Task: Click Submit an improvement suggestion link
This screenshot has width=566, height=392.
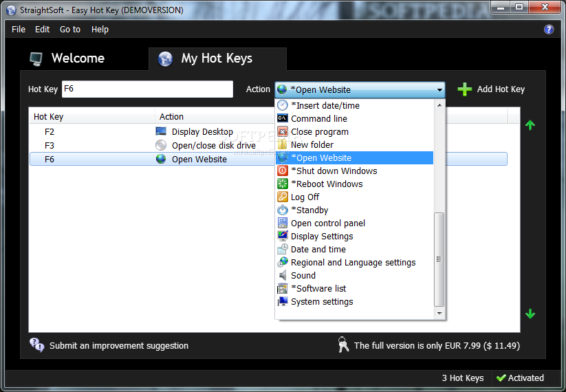Action: tap(119, 346)
